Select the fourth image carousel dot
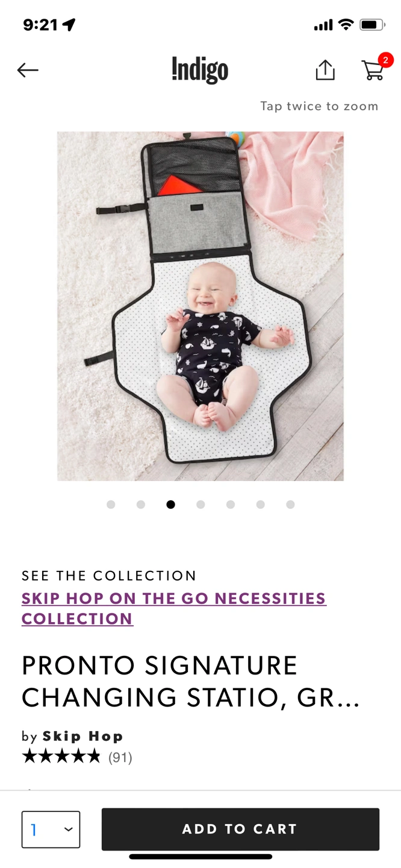Screen dimensions: 401x868 (200, 505)
